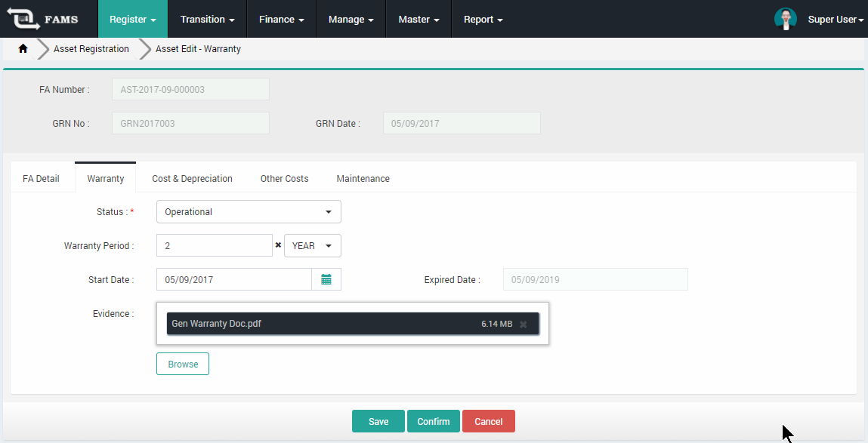The width and height of the screenshot is (868, 443).
Task: Open the Register menu
Action: pyautogui.click(x=131, y=18)
